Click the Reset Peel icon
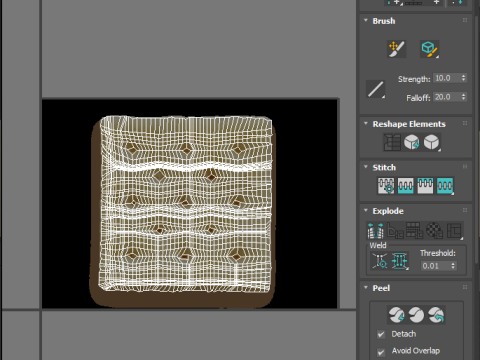Viewport: 480px width, 360px height. point(436,315)
